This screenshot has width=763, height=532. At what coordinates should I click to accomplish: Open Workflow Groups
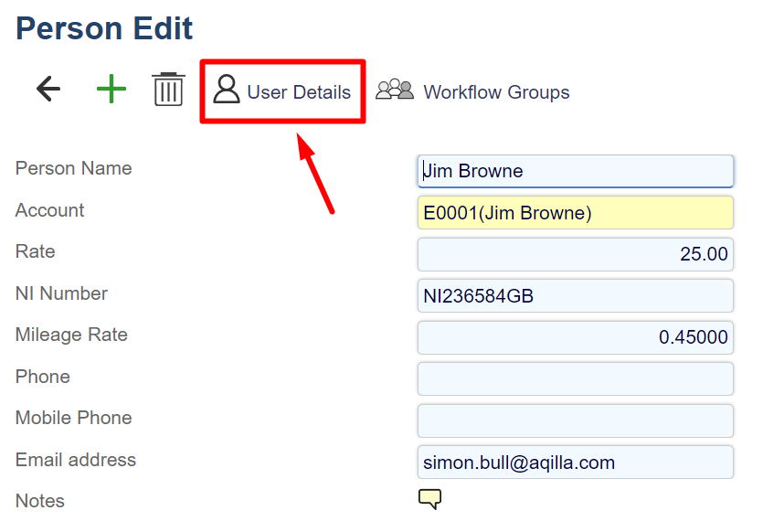pyautogui.click(x=473, y=92)
